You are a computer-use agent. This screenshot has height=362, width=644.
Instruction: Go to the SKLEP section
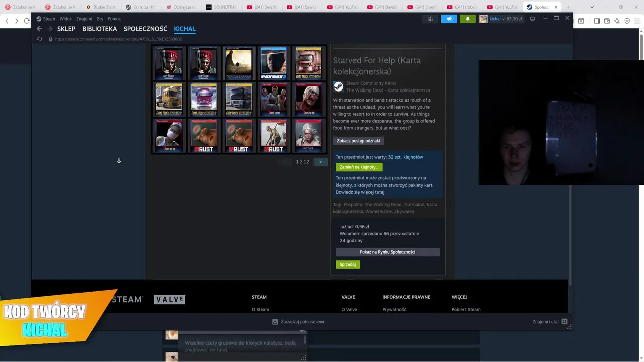click(x=66, y=29)
